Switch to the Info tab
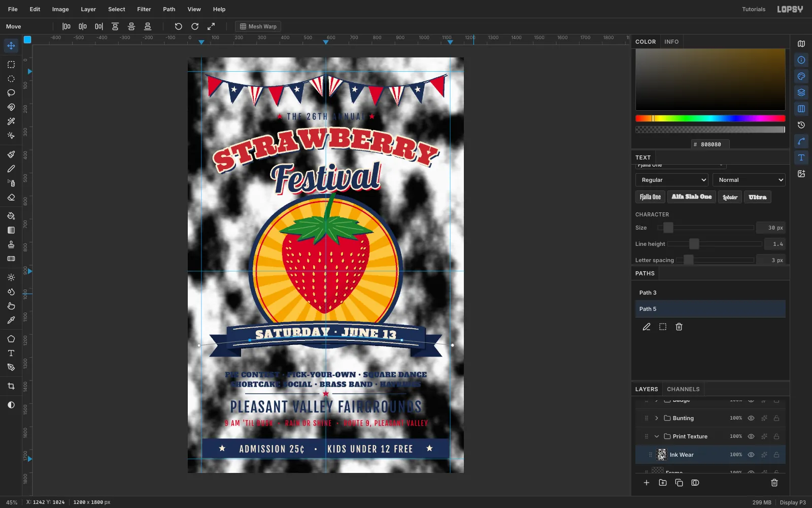The image size is (812, 508). [671, 42]
